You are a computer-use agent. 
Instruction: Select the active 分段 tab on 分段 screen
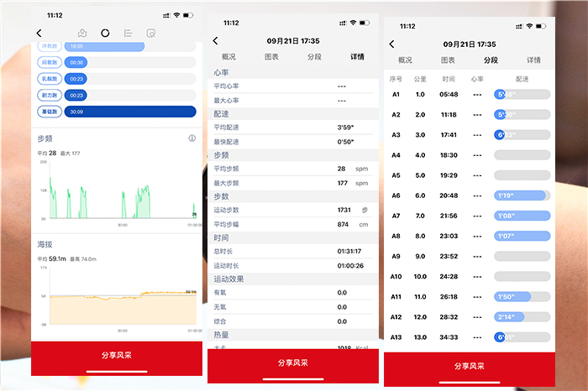coord(491,60)
